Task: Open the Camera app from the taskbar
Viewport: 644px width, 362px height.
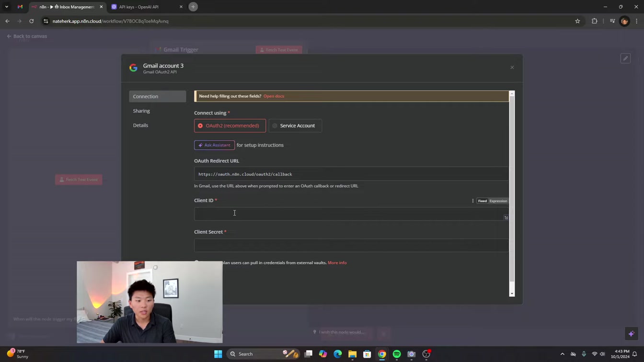Action: [x=412, y=354]
